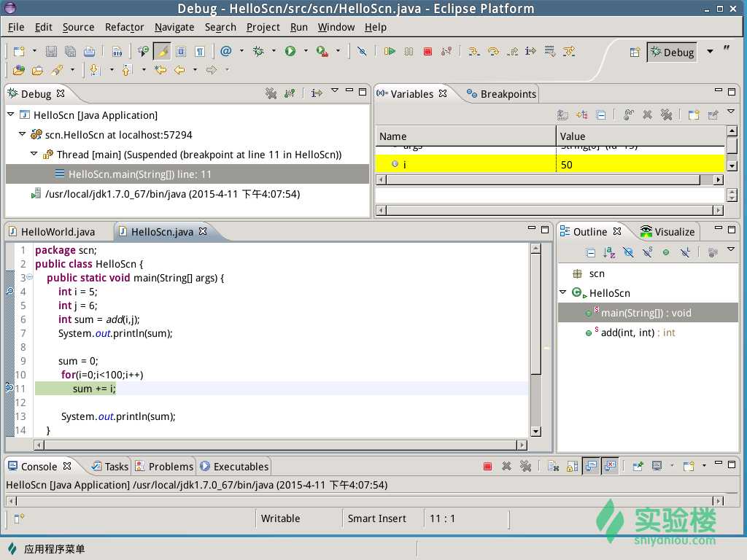Toggle Hide Non-Public Members in Outline
Image resolution: width=747 pixels, height=560 pixels.
[666, 252]
